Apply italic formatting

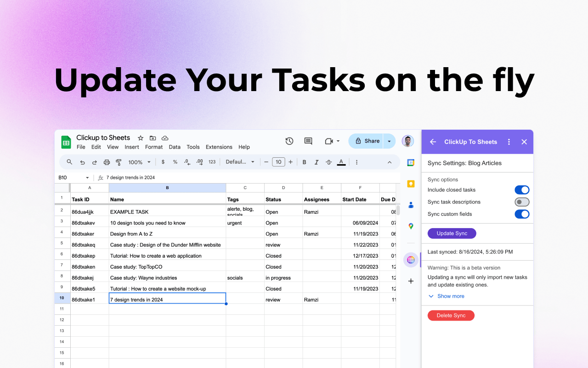(317, 162)
